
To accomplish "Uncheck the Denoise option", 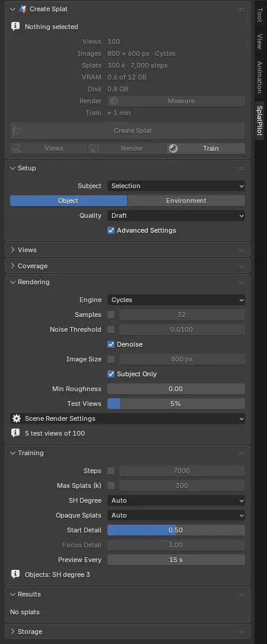I will point(111,344).
